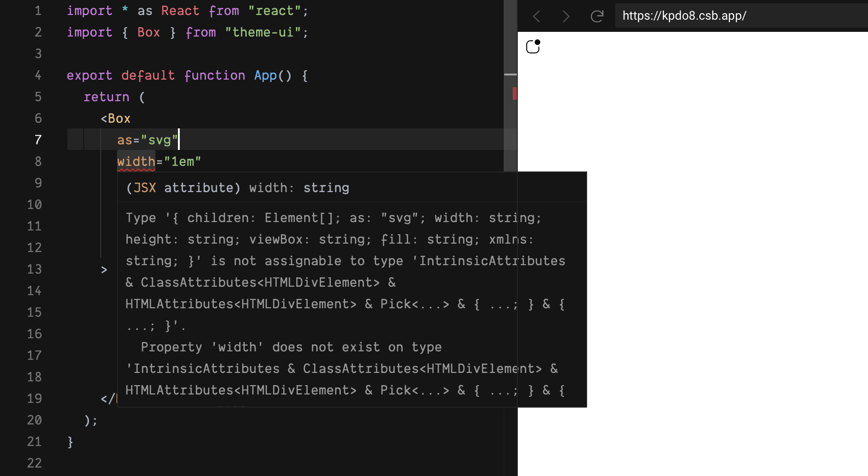Viewport: 868px width, 476px height.
Task: Click line number 4 in the gutter
Action: coord(38,75)
